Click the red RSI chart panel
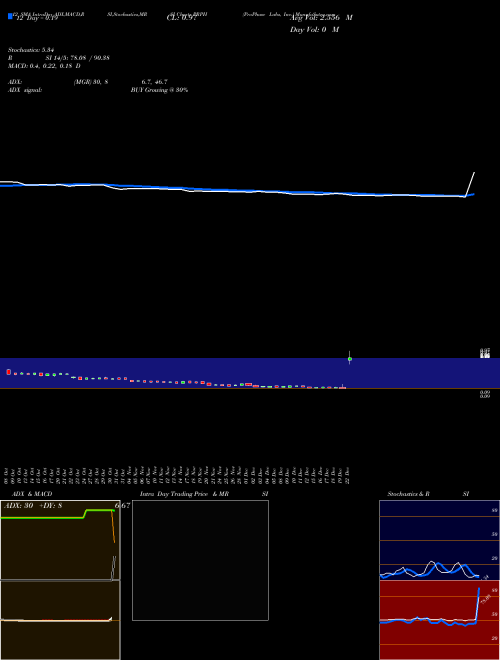This screenshot has height=660, width=500. click(x=439, y=620)
